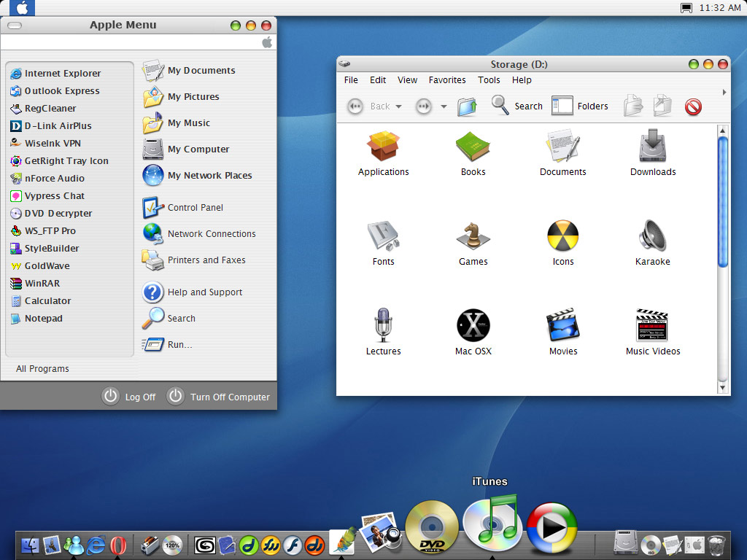Open Printers and Faxes
The width and height of the screenshot is (747, 560).
[194, 260]
